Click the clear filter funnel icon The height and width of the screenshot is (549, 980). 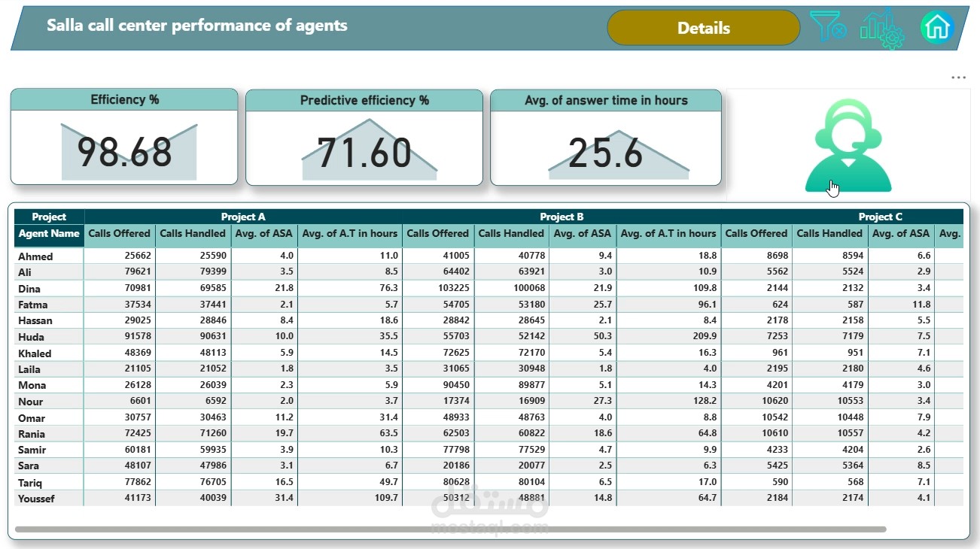(x=828, y=27)
